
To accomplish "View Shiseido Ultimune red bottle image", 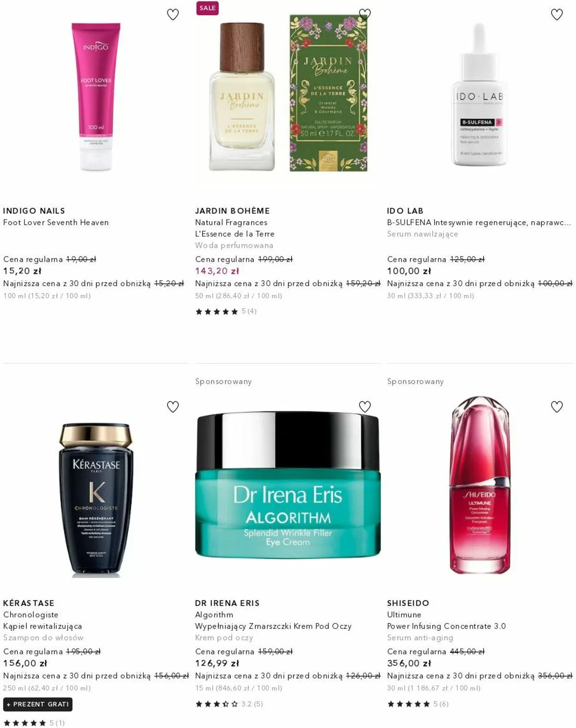I will pyautogui.click(x=480, y=485).
